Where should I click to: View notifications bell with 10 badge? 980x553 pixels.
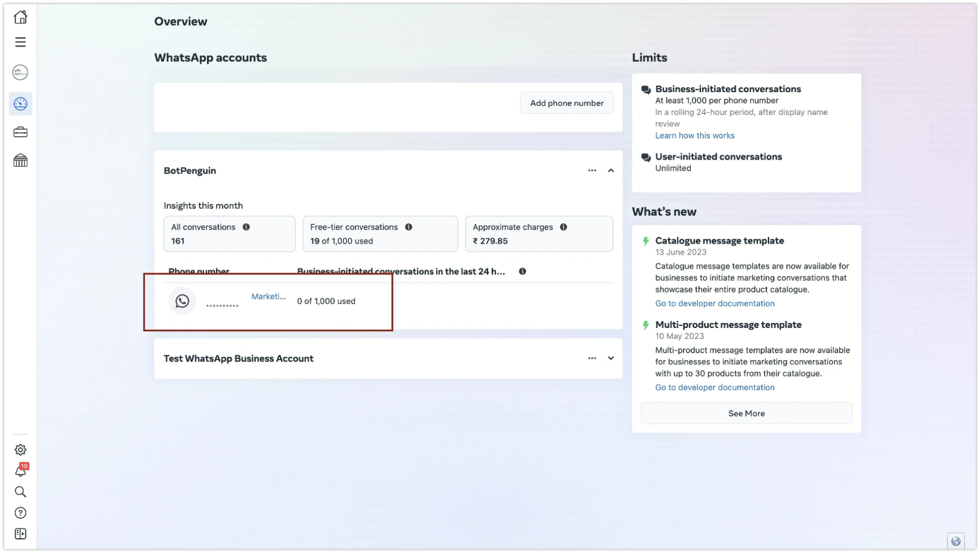click(x=21, y=471)
